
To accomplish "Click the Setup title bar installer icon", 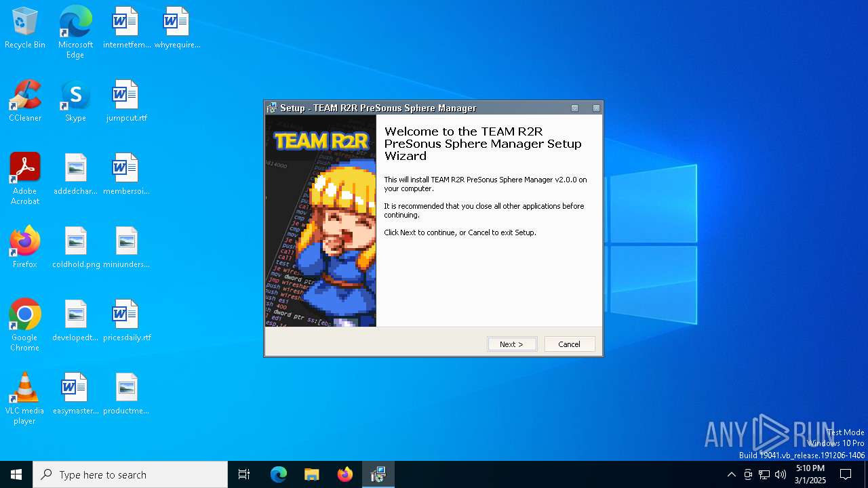I will (x=272, y=108).
